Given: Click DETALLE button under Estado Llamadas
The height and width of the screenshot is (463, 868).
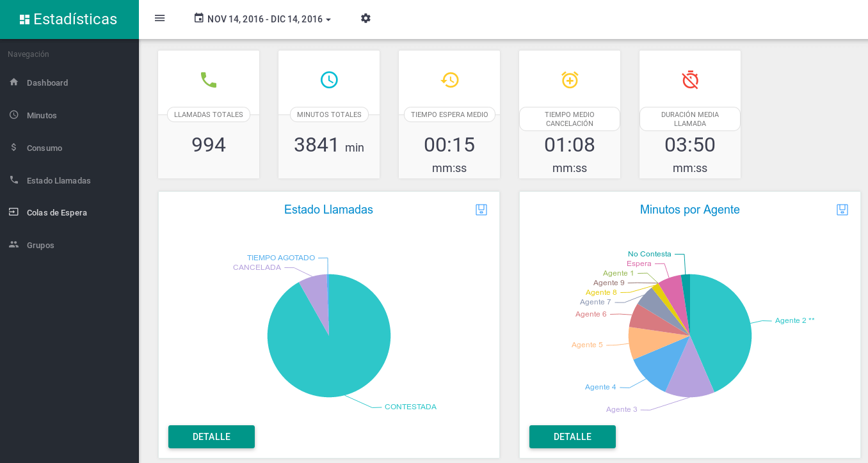Looking at the screenshot, I should coord(211,437).
